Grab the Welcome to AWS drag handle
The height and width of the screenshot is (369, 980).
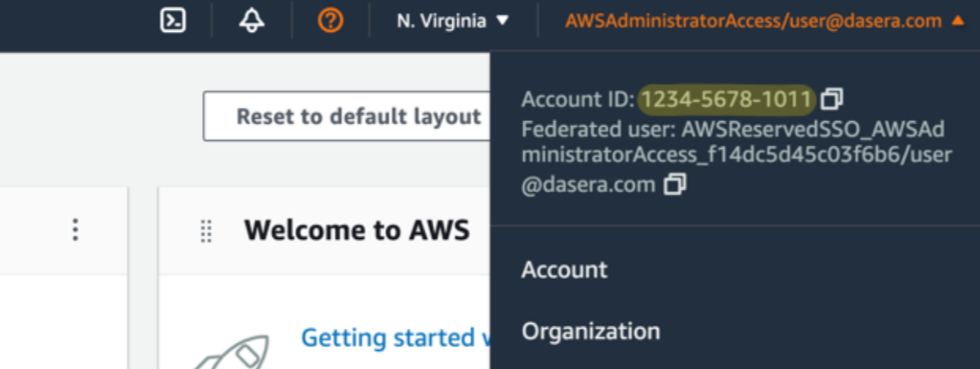pos(206,231)
